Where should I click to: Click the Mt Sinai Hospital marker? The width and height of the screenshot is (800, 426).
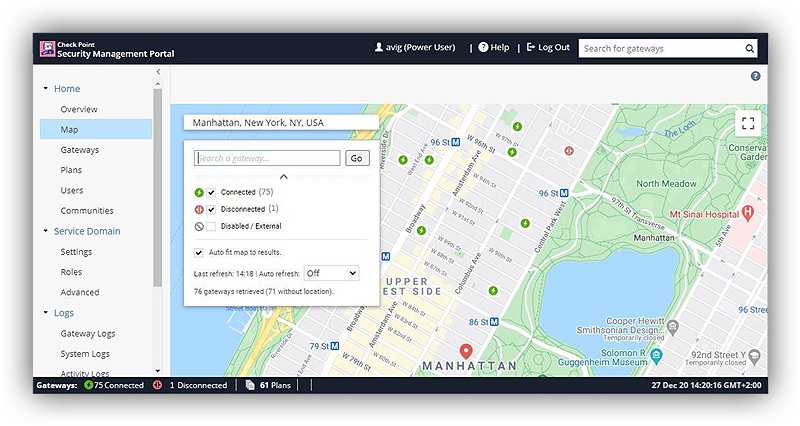(x=748, y=212)
